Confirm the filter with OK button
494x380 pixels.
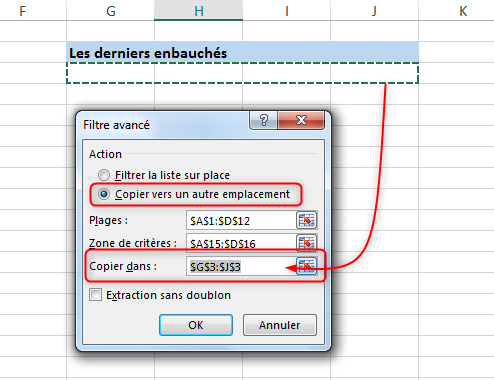[196, 325]
